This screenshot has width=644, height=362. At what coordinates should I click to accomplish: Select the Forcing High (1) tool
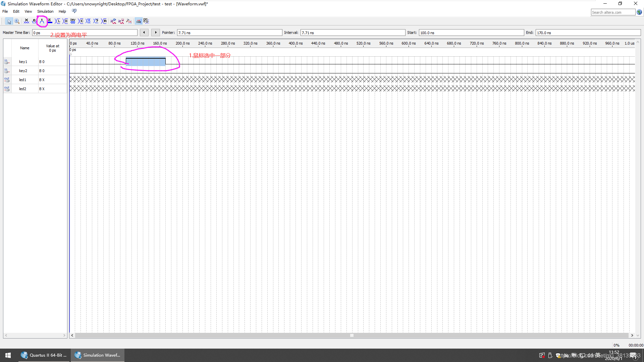pyautogui.click(x=42, y=21)
